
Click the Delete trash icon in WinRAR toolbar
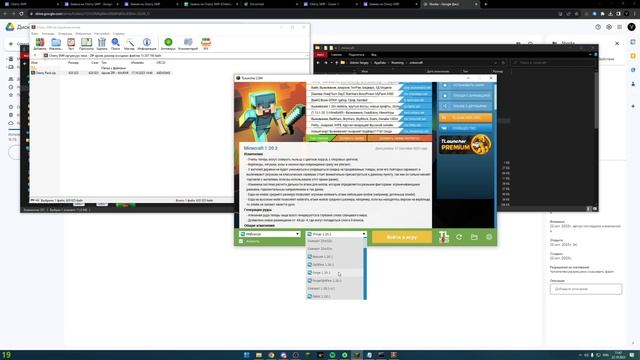point(102,44)
